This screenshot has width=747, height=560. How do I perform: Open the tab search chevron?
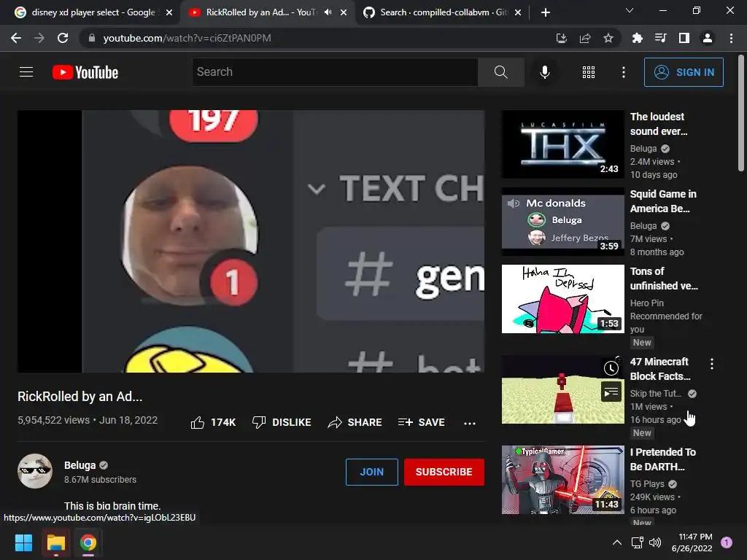630,10
